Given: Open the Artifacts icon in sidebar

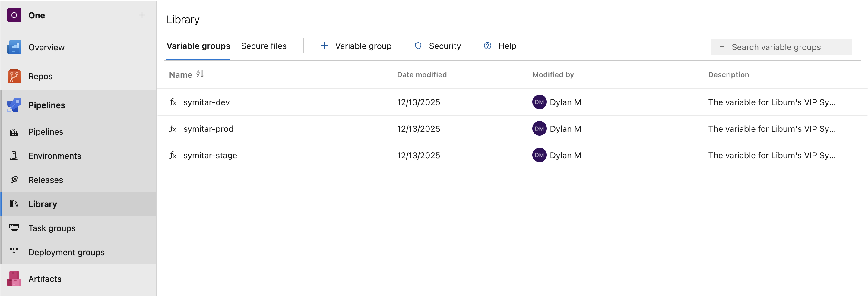Looking at the screenshot, I should (x=14, y=279).
